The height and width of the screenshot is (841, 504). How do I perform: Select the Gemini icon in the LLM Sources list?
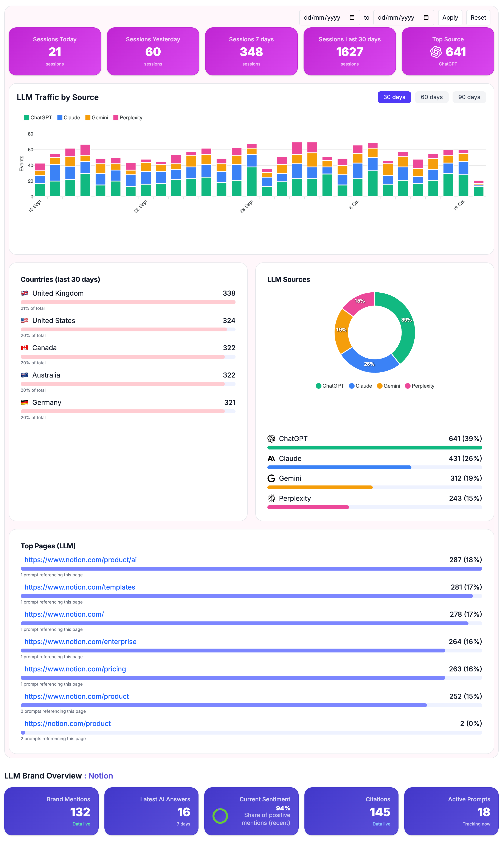click(271, 478)
